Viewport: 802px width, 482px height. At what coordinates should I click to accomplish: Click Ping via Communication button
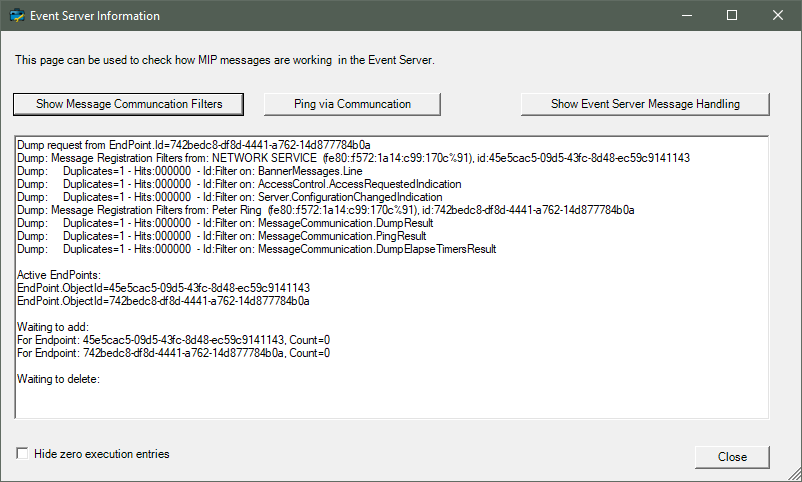click(352, 104)
